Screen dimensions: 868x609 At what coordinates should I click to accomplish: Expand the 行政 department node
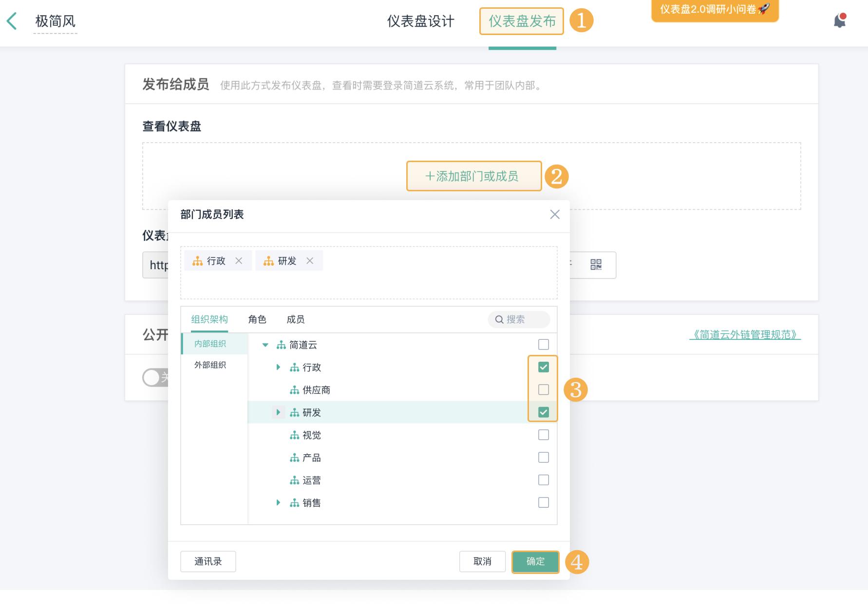(x=278, y=367)
